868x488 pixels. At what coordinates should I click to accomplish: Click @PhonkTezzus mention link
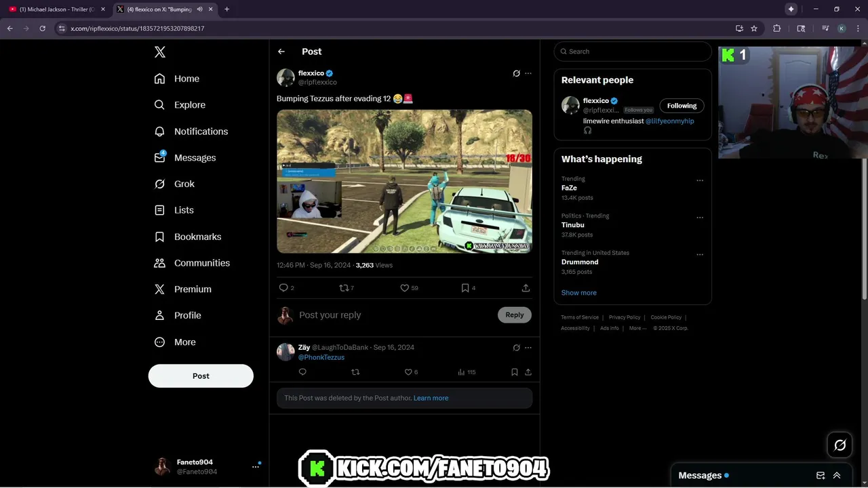tap(321, 357)
